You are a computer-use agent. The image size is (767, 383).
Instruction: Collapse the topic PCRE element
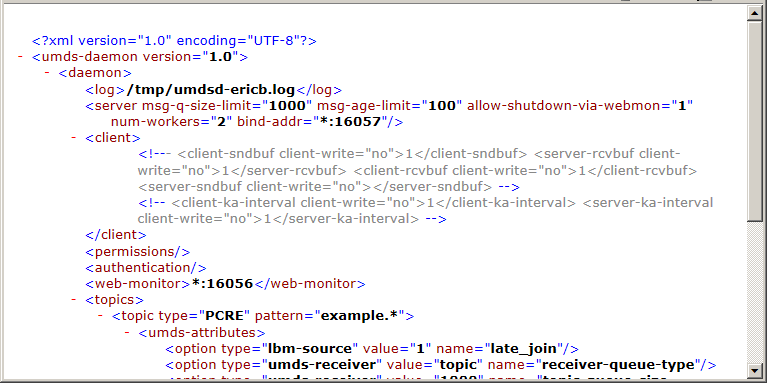[100, 316]
